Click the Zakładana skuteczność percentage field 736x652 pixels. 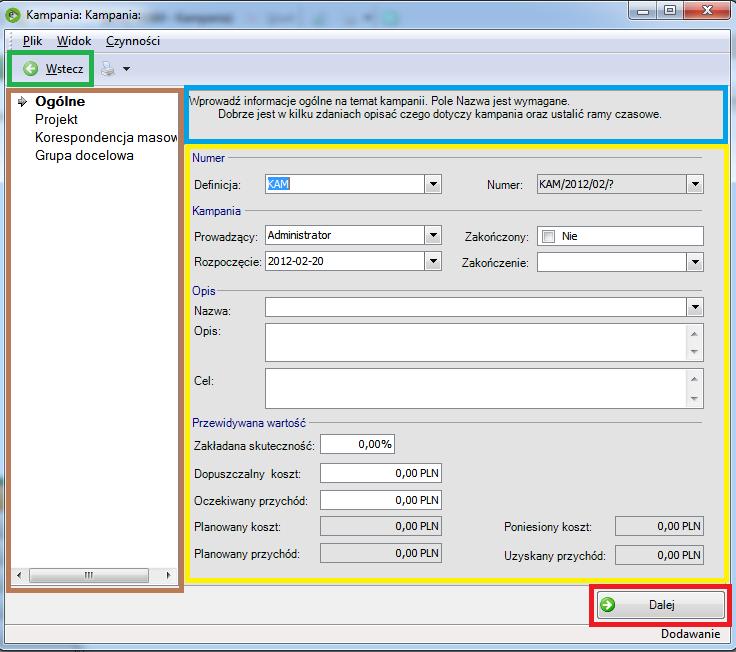[357, 444]
